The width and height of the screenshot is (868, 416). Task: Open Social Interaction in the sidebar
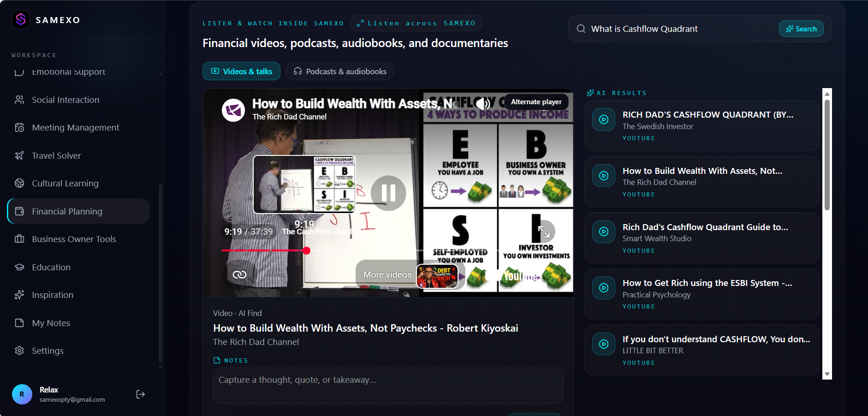pos(78,100)
